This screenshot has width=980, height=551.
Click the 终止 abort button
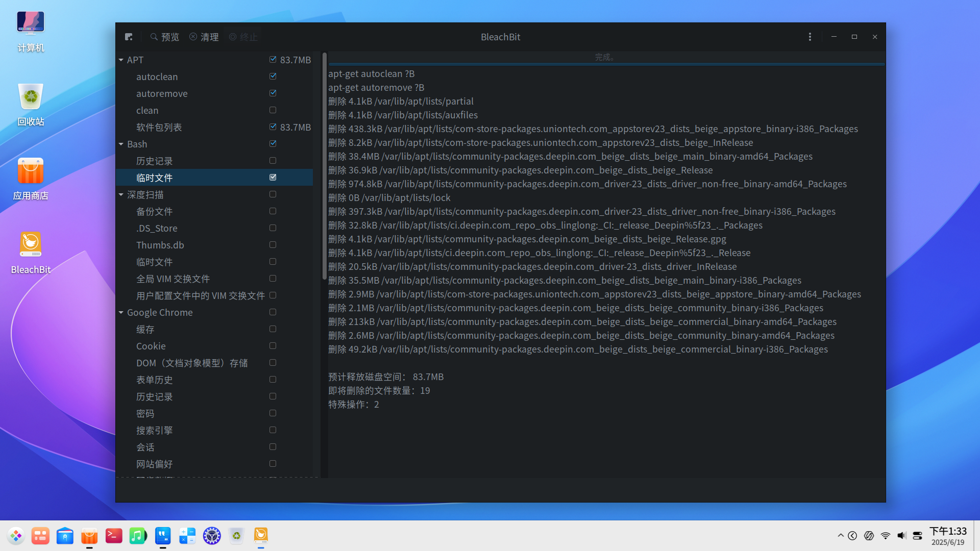pyautogui.click(x=243, y=37)
